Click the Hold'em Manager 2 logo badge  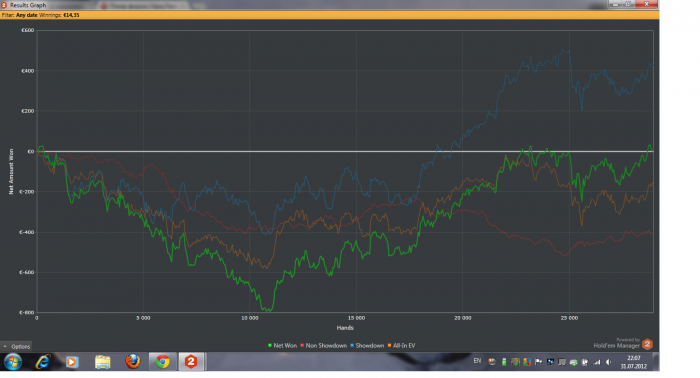(647, 344)
